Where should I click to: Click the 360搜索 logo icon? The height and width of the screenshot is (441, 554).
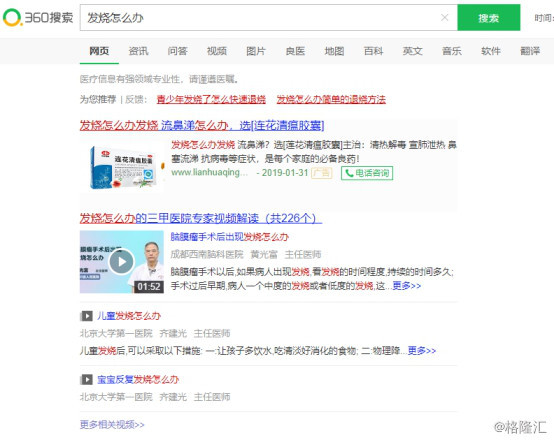(x=12, y=18)
